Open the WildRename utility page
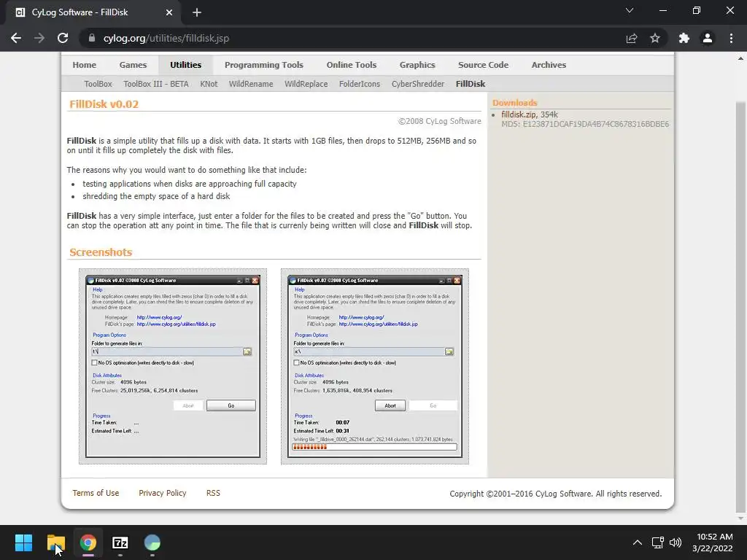Viewport: 747px width, 560px height. point(251,84)
